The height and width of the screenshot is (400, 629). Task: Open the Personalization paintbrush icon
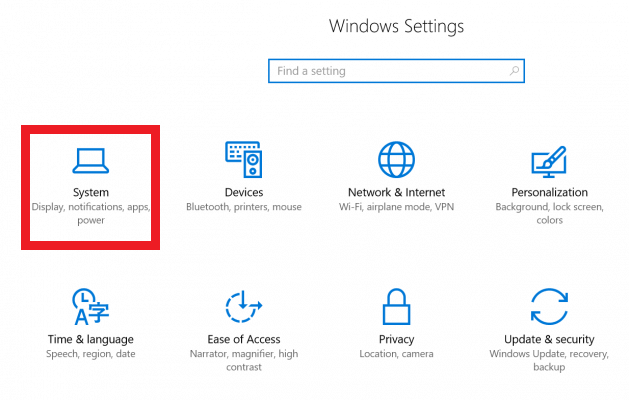point(549,159)
